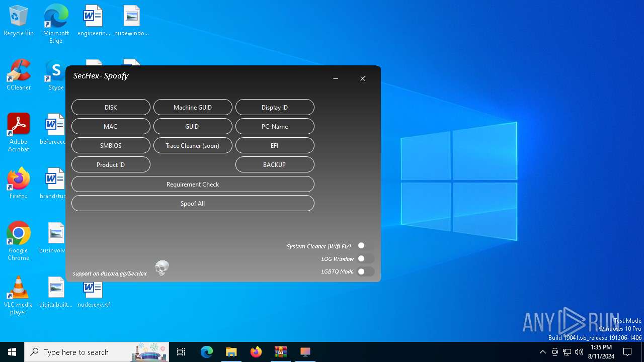The height and width of the screenshot is (362, 644).
Task: Click the BACKUP button
Action: click(275, 164)
